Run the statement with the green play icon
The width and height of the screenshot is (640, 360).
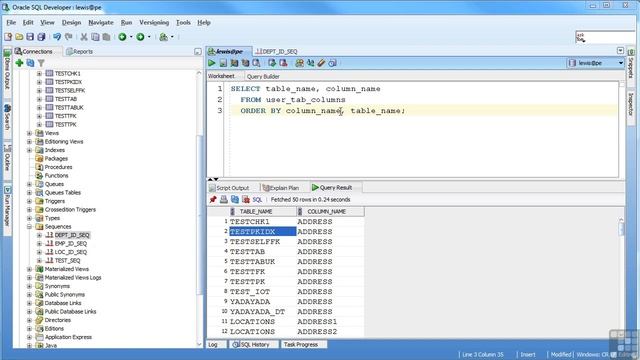click(211, 63)
